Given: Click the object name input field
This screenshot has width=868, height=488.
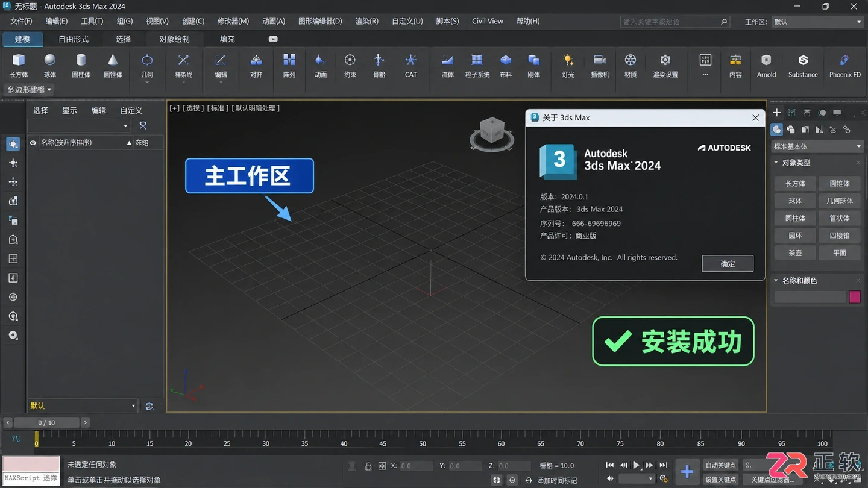Looking at the screenshot, I should (x=810, y=297).
